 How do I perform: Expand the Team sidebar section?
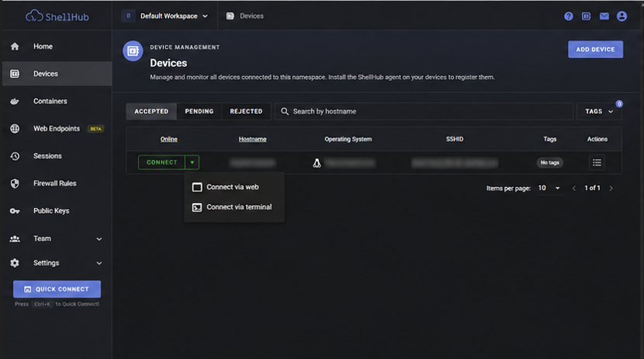(x=99, y=239)
